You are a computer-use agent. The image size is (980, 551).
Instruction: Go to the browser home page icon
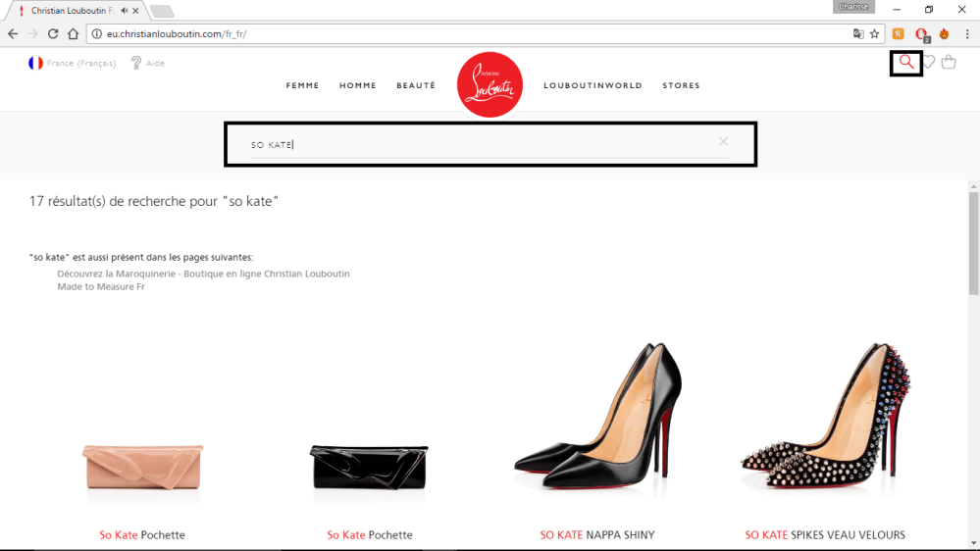point(74,33)
